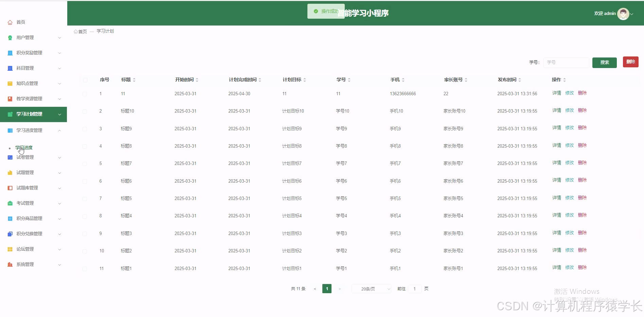
Task: Select the 论坛管理 icon in sidebar
Action: coord(10,249)
